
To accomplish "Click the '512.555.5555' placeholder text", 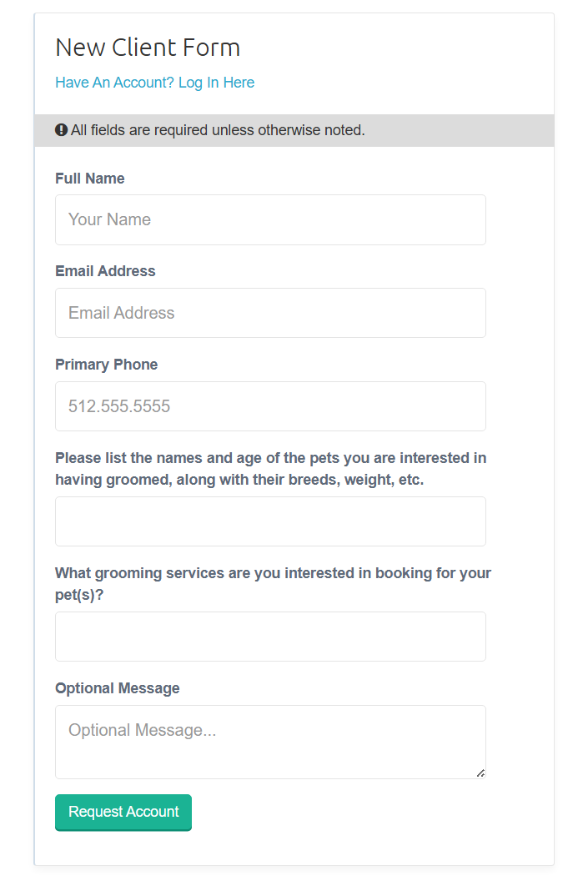I will coord(119,406).
